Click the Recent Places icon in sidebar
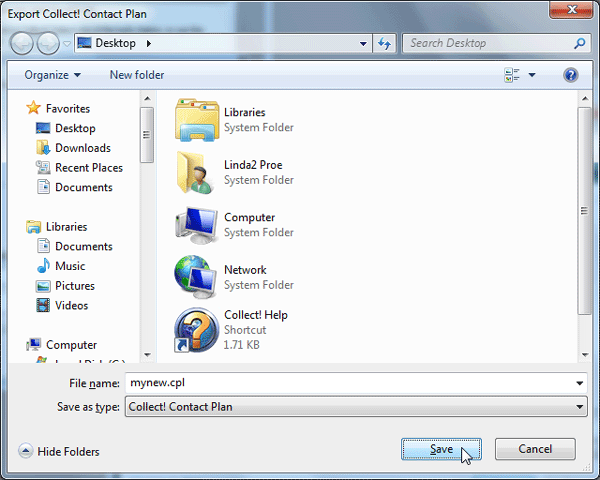The image size is (600, 480). pyautogui.click(x=43, y=167)
